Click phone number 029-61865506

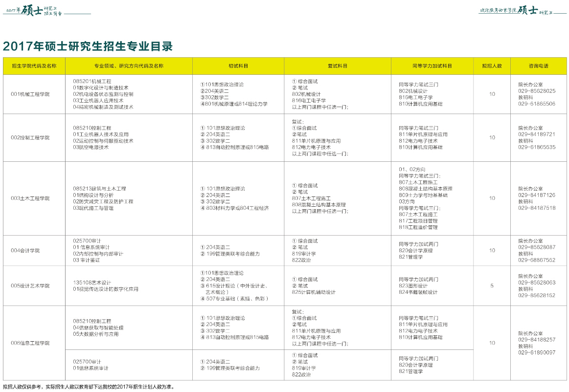(x=537, y=104)
